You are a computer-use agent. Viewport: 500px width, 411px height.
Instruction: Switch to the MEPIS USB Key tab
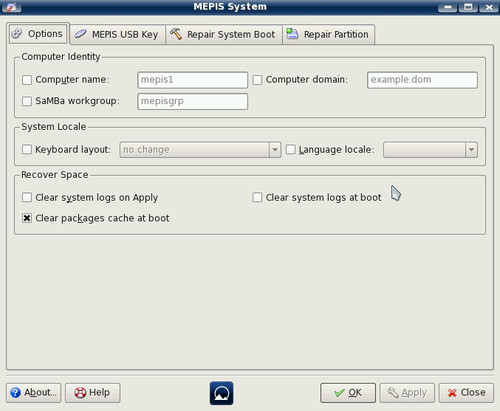click(118, 34)
